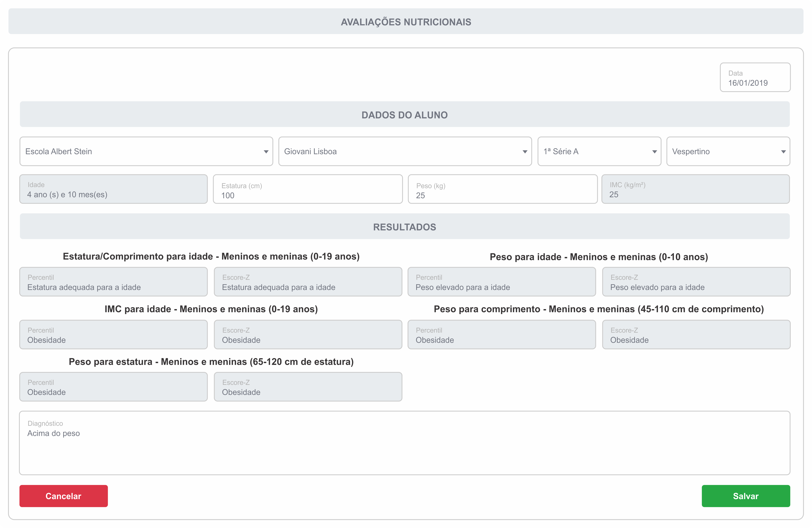
Task: Click heading 'Peso para idade - Meninos e meninas'
Action: [599, 257]
